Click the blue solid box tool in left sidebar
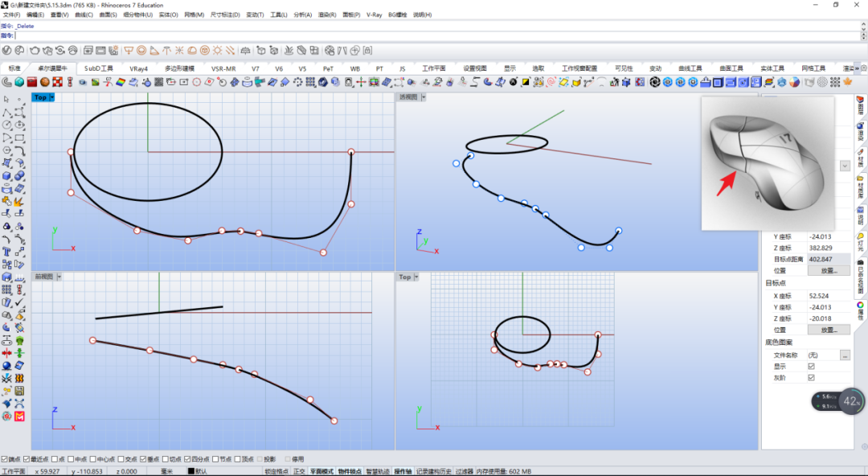 (6, 176)
